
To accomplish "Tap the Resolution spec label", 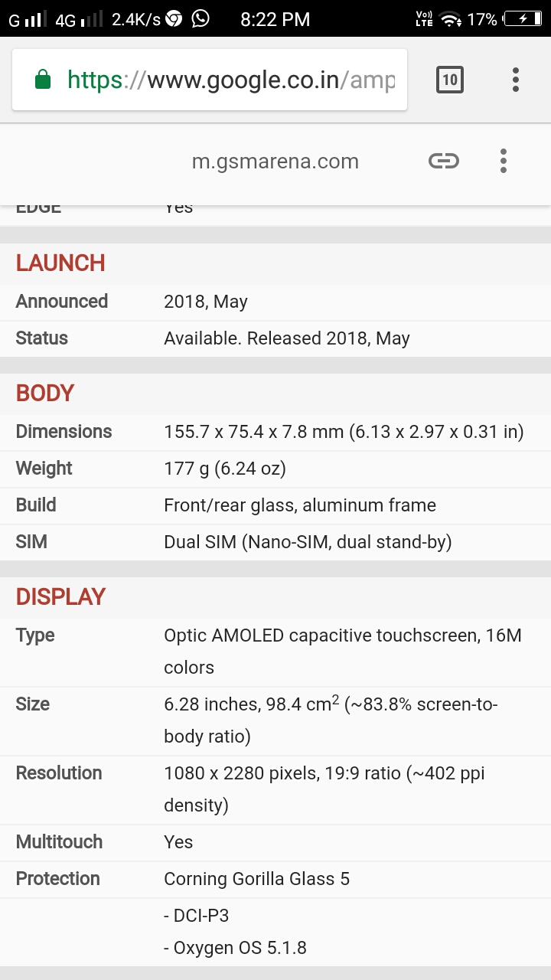I will point(59,773).
